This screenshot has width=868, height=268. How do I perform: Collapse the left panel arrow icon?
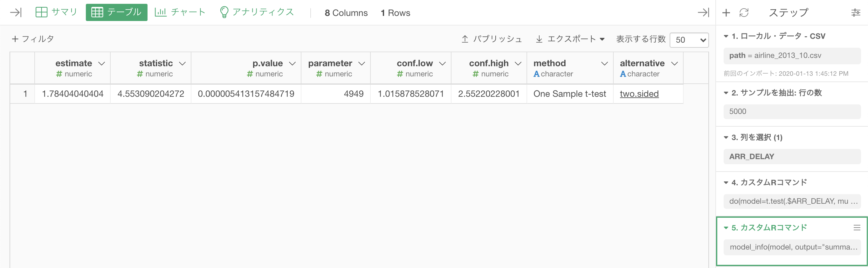[16, 13]
